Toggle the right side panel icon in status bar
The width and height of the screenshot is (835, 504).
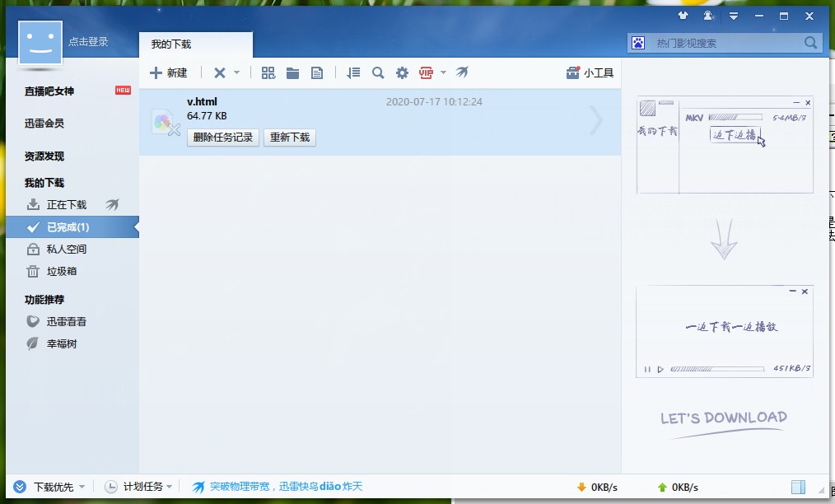(x=798, y=487)
